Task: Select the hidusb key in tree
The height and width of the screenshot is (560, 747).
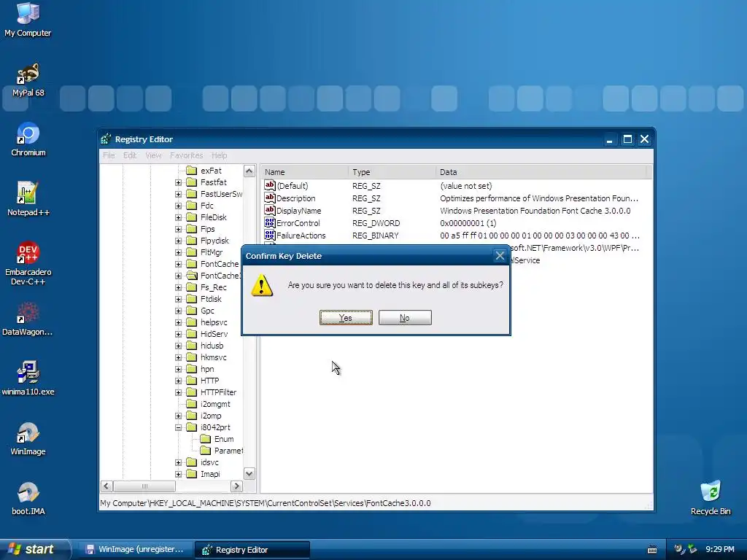Action: (x=212, y=346)
